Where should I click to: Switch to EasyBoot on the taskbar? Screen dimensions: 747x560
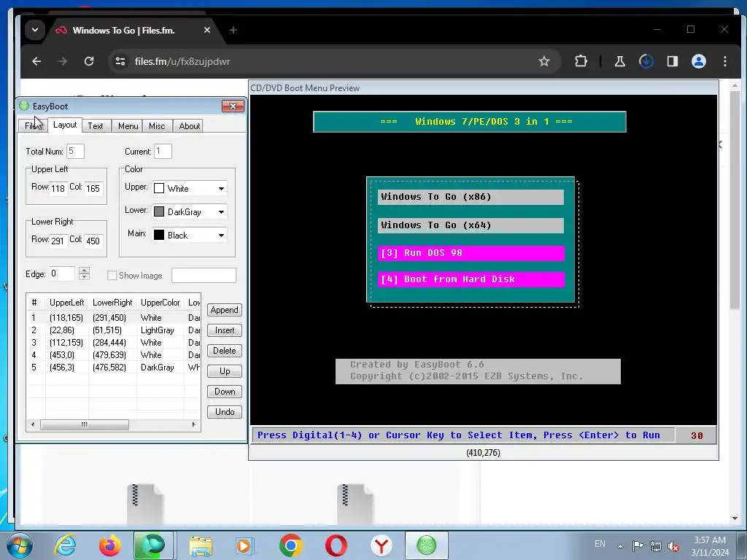pos(426,545)
